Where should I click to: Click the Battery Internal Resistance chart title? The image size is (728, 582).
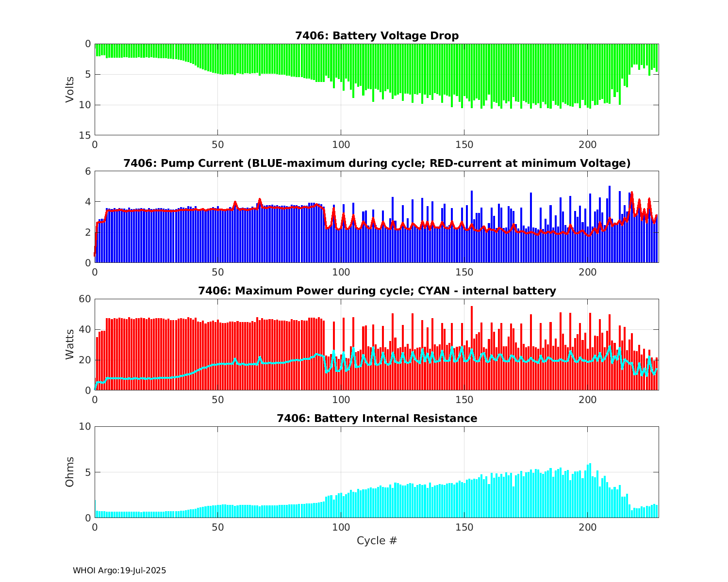point(377,419)
